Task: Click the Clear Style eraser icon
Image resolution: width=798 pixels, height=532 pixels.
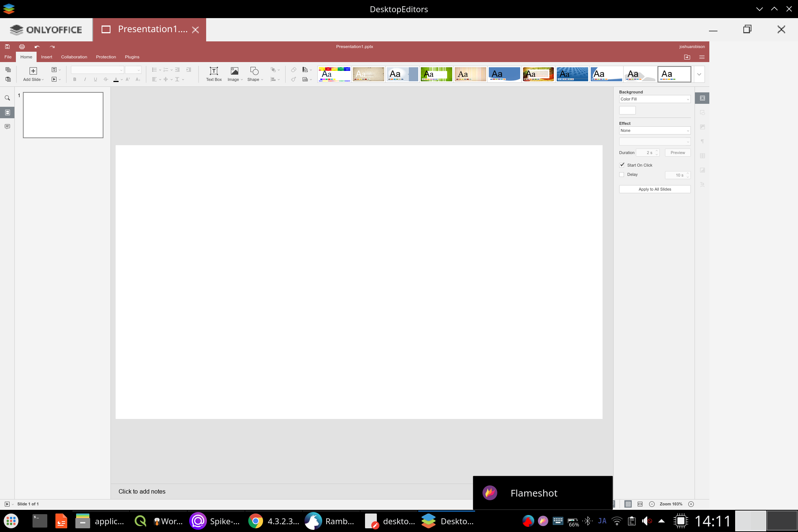Action: point(294,69)
